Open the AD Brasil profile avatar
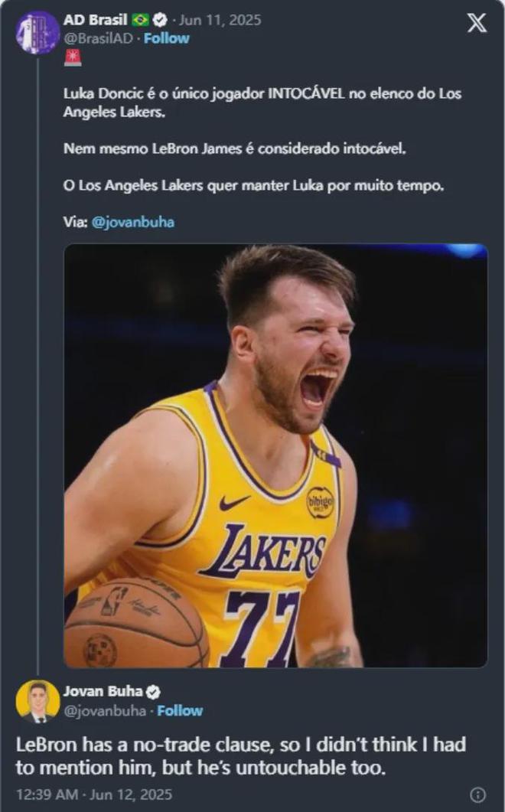Viewport: 505px width, 812px height. click(37, 33)
